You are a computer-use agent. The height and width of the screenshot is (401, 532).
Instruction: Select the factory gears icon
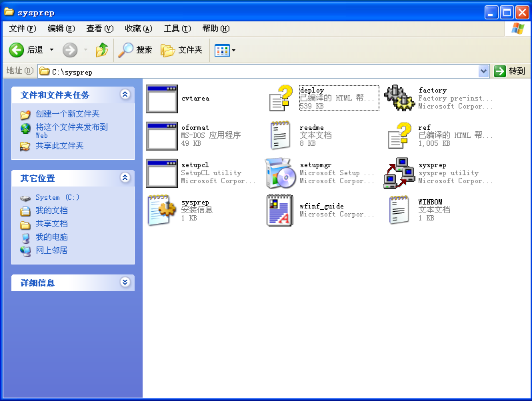pos(399,98)
